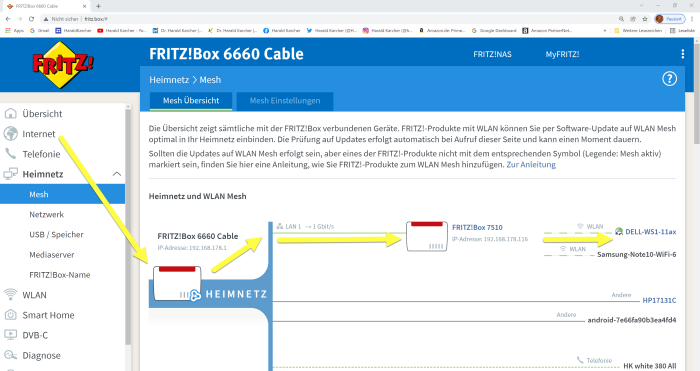
Task: Open the Apps bookmark shortcut
Action: coord(14,30)
